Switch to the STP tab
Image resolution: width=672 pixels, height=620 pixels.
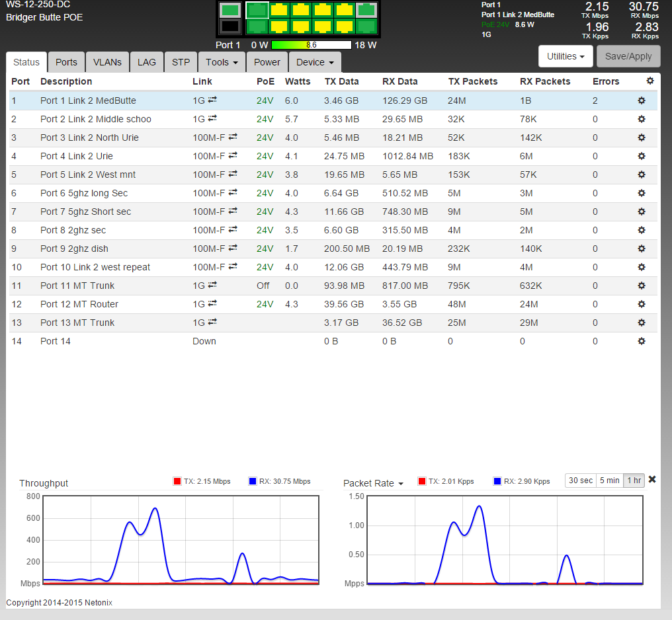pyautogui.click(x=181, y=62)
